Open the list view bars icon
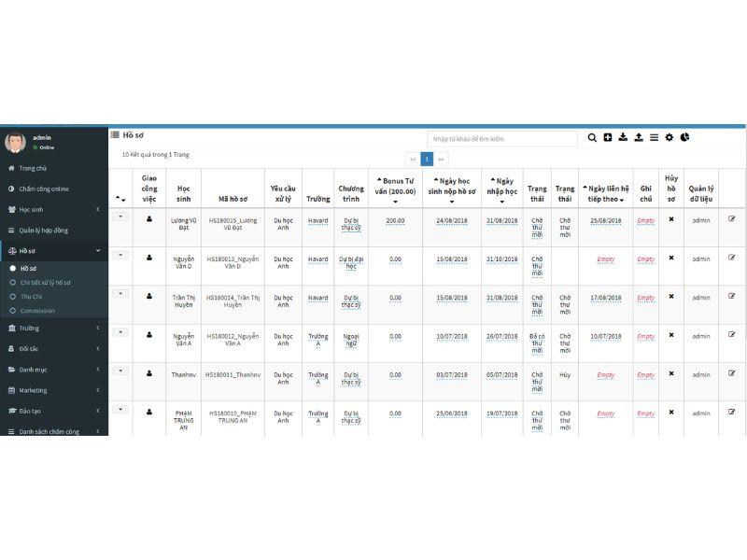 point(655,137)
